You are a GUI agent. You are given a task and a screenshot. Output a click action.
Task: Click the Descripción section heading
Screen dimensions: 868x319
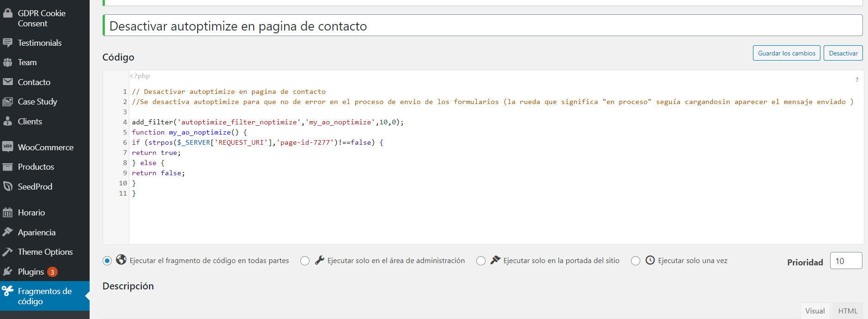(128, 286)
